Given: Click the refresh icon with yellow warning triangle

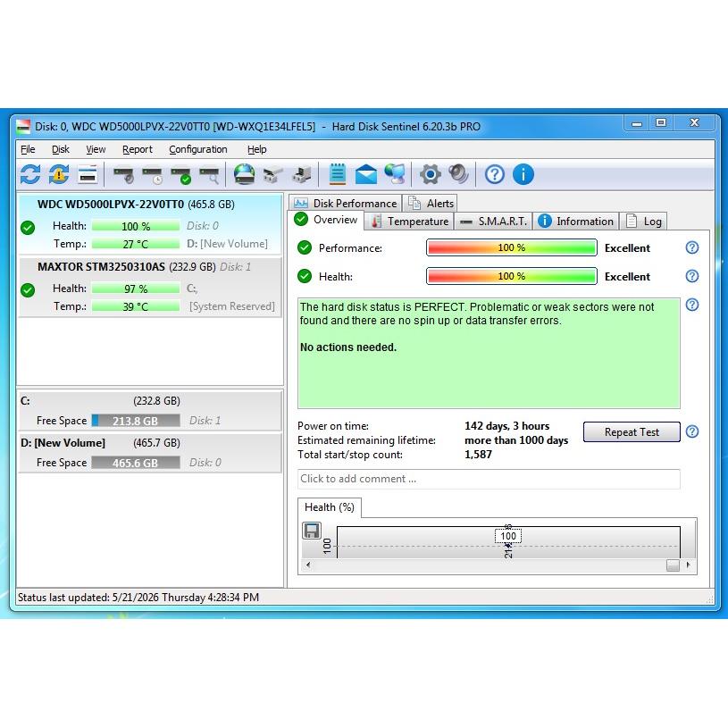Looking at the screenshot, I should [59, 174].
